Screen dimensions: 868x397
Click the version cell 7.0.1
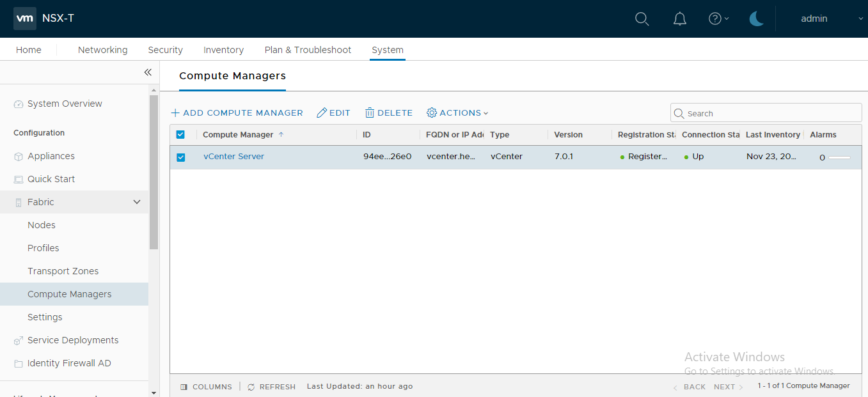tap(564, 156)
